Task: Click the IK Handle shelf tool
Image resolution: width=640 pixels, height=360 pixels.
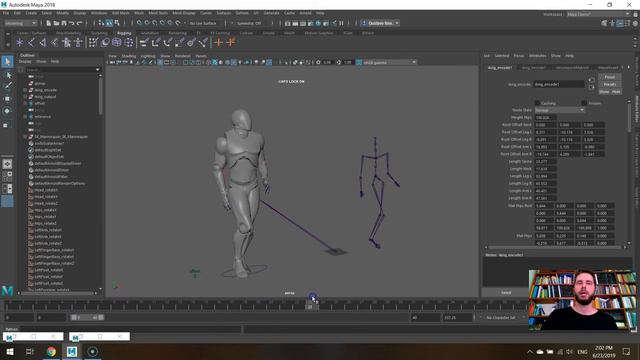Action: click(42, 42)
